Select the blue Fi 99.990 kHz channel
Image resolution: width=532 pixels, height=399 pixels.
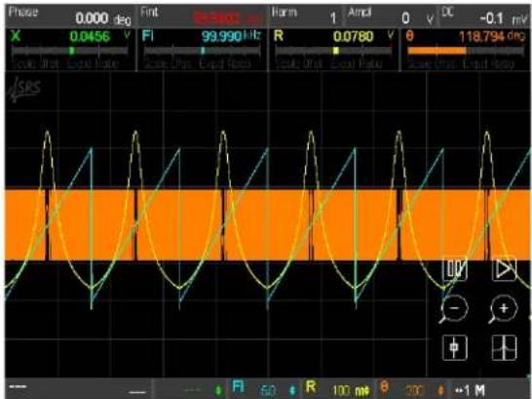coord(202,50)
